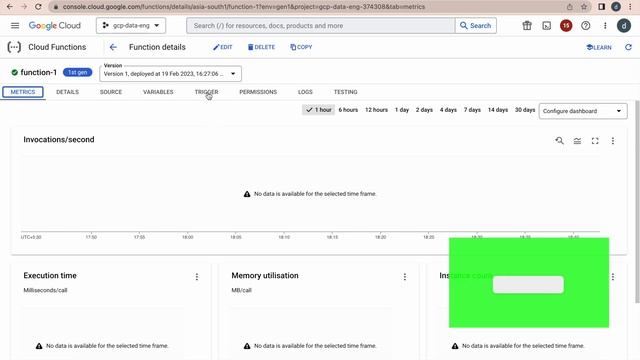This screenshot has width=640, height=360.
Task: Open more options for Instance count chart
Action: (x=613, y=277)
